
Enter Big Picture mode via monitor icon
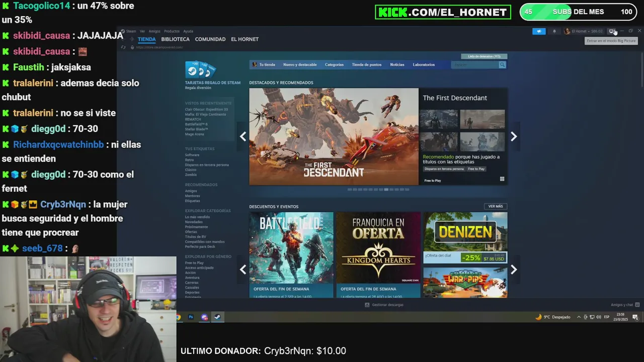[x=612, y=31]
